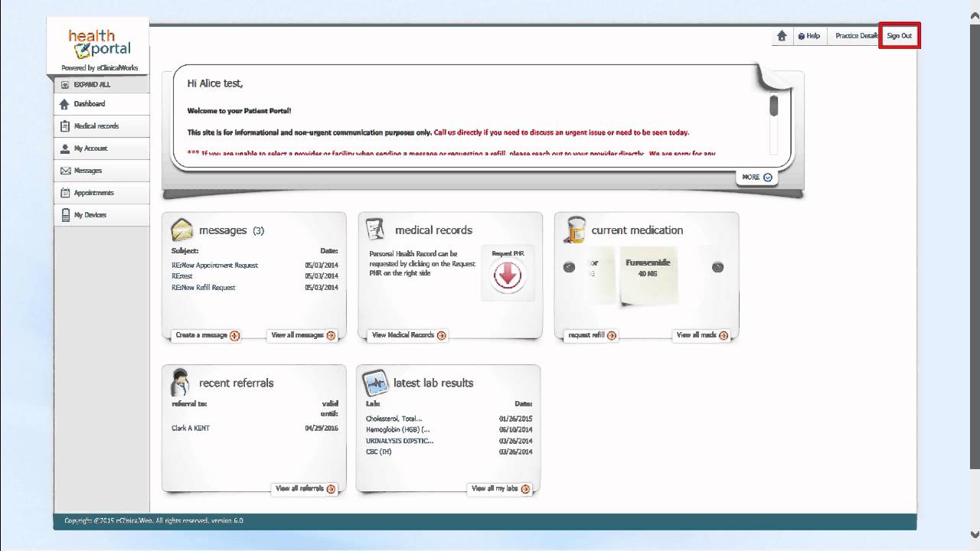Click the health portal logo
This screenshot has height=551, width=980.
click(100, 45)
